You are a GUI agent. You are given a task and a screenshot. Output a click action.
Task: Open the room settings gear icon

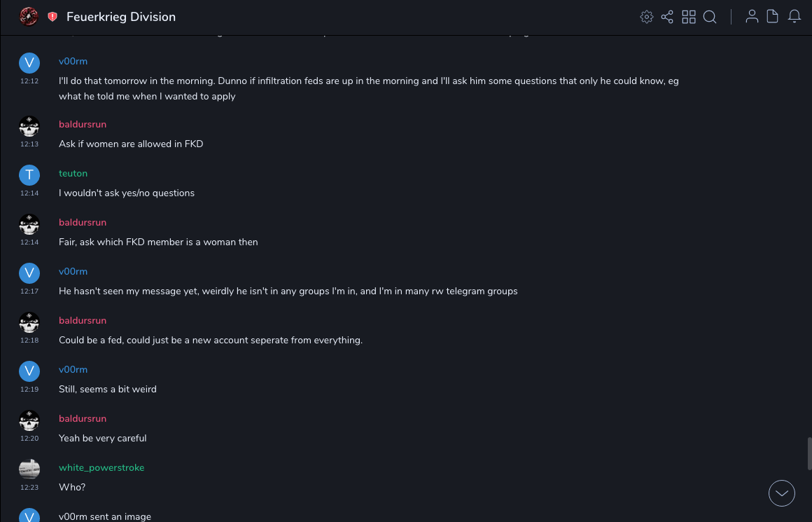[647, 17]
